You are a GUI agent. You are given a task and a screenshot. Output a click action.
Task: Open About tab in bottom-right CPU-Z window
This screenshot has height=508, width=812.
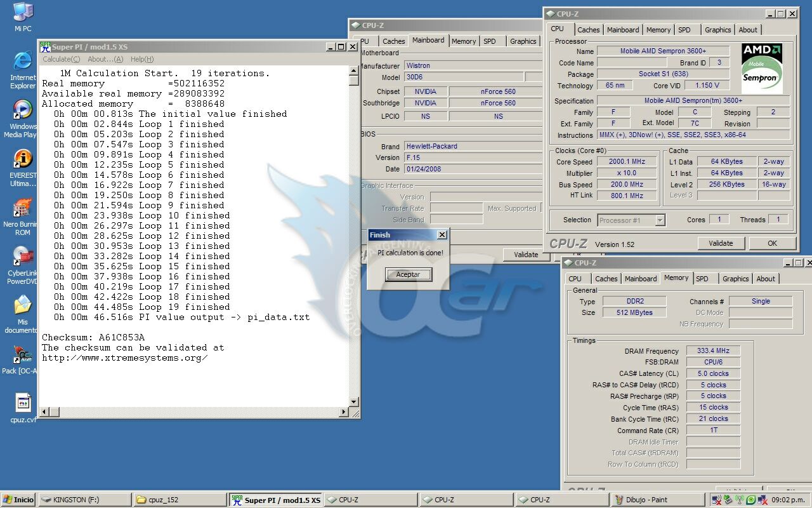[x=766, y=279]
